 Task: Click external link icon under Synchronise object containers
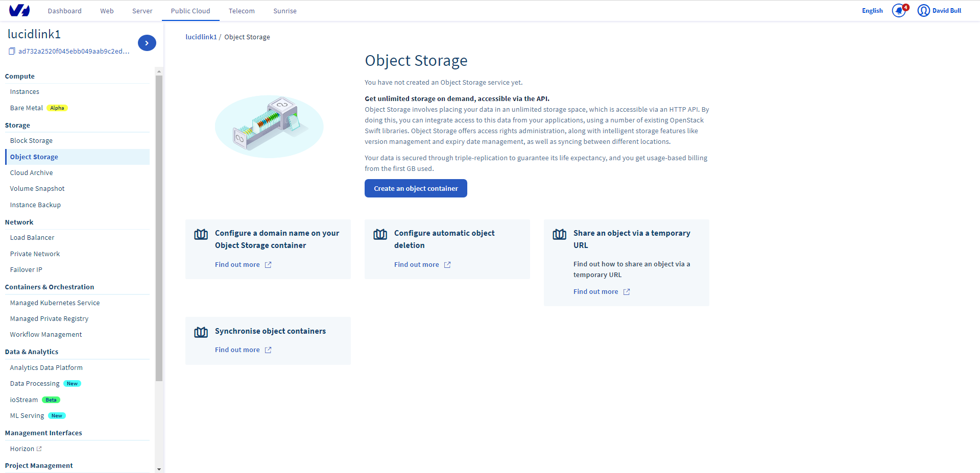point(268,350)
